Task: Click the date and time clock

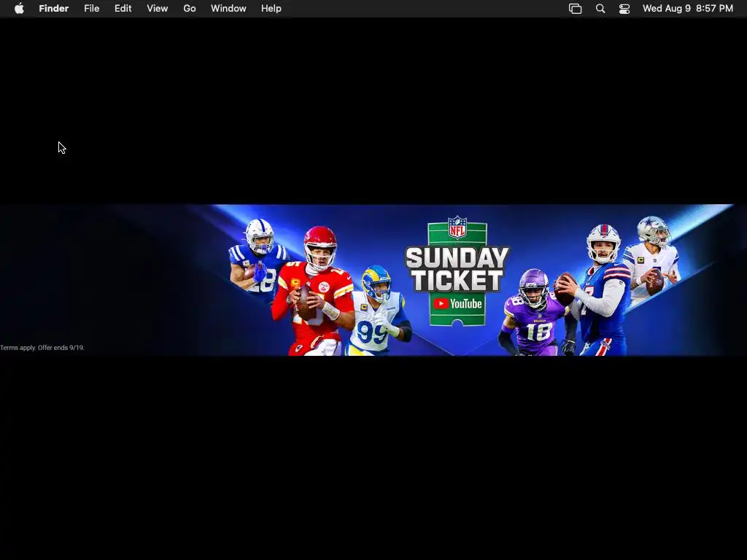Action: [x=687, y=9]
